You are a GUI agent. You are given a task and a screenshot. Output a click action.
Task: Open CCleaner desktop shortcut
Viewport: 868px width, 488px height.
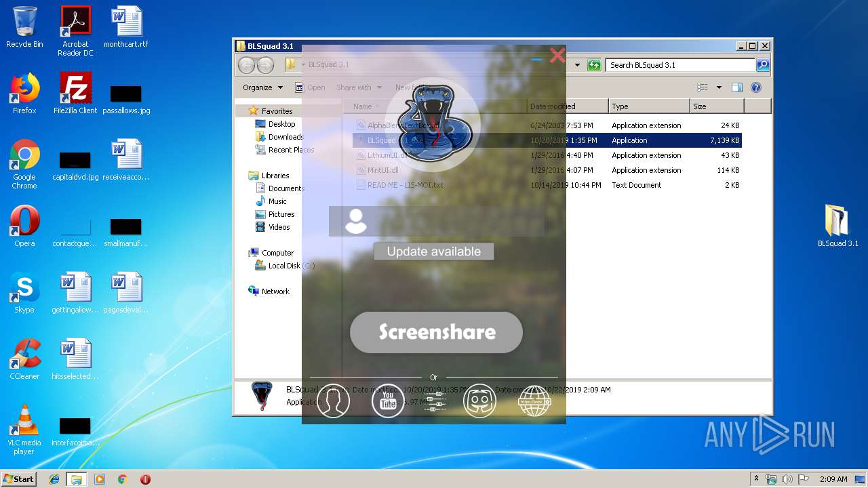tap(24, 359)
